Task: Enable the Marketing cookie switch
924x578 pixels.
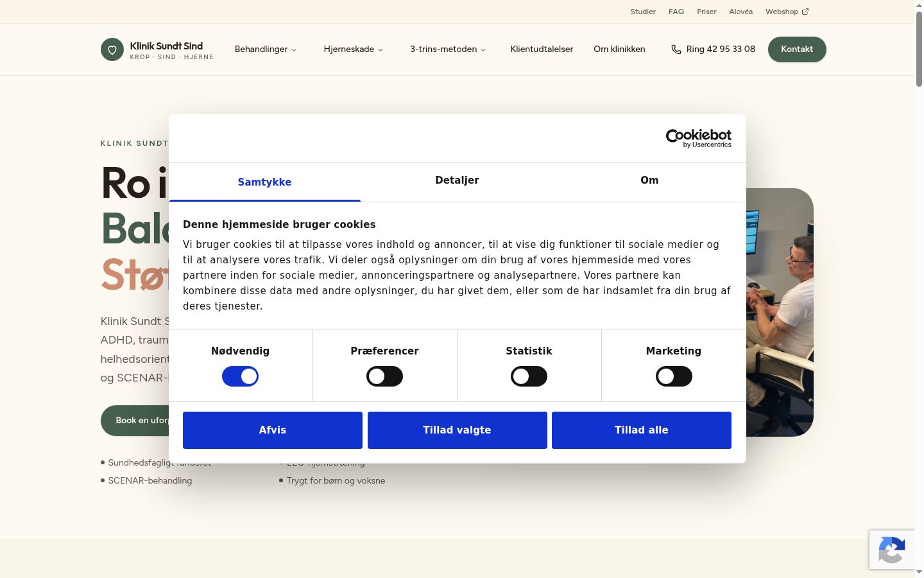Action: 674,376
